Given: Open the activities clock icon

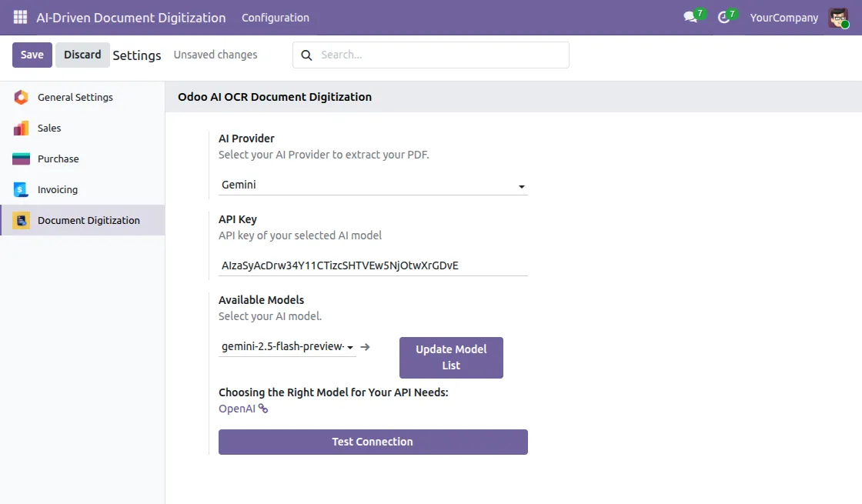Looking at the screenshot, I should (x=724, y=18).
